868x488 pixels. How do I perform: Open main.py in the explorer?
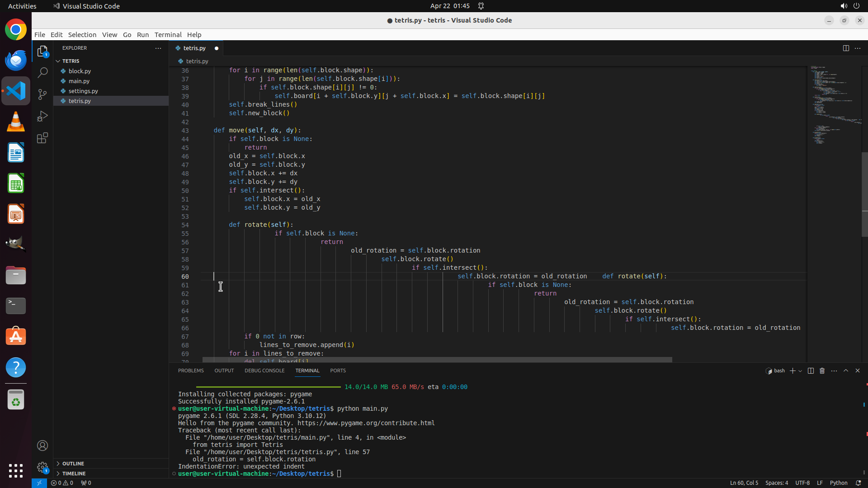click(79, 81)
